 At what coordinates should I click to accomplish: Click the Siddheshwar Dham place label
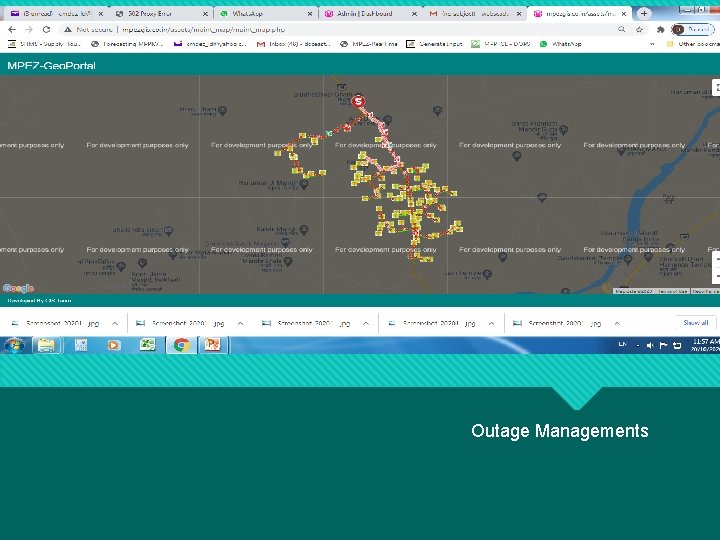pos(323,94)
